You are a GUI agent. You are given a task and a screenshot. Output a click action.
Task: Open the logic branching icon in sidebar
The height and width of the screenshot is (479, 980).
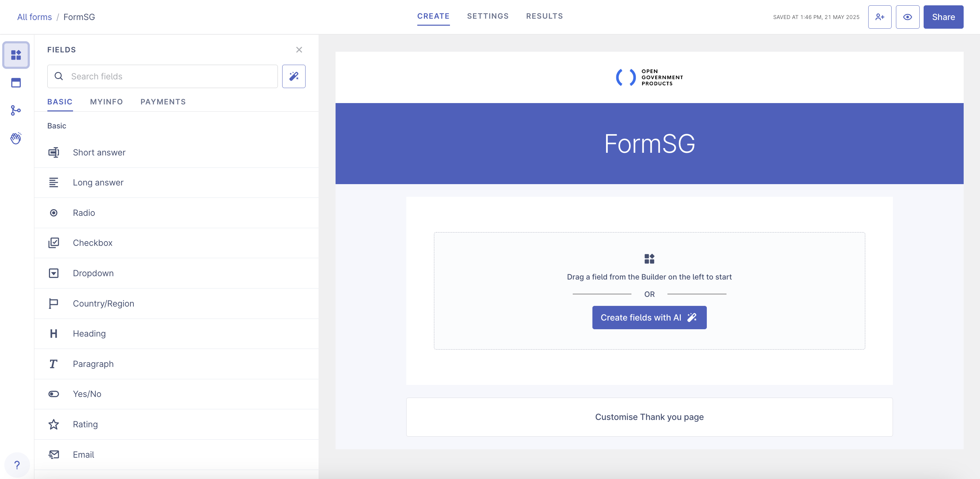(x=16, y=110)
